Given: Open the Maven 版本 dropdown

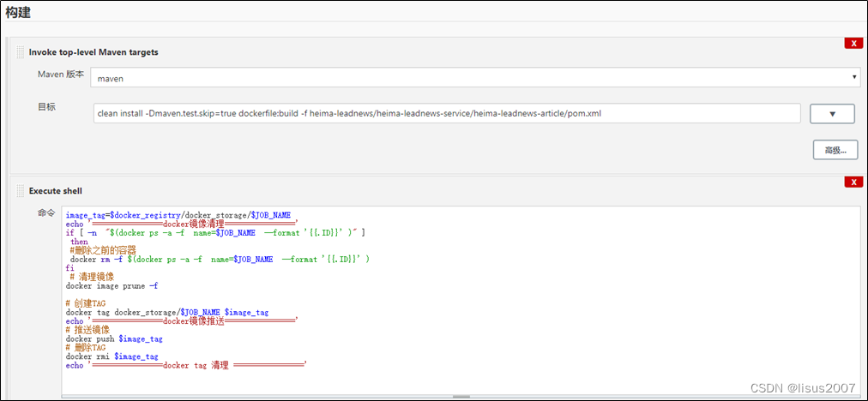Looking at the screenshot, I should (x=475, y=78).
